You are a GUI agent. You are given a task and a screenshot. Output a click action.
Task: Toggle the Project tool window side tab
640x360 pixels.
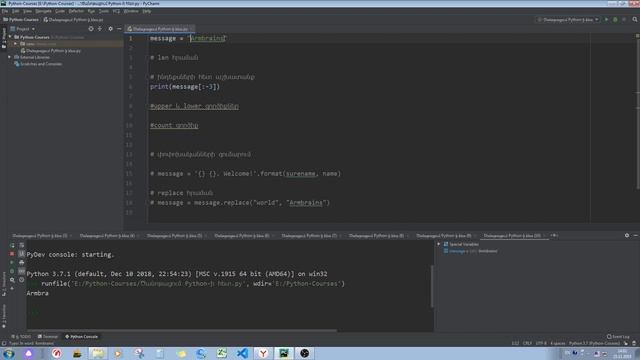click(4, 38)
